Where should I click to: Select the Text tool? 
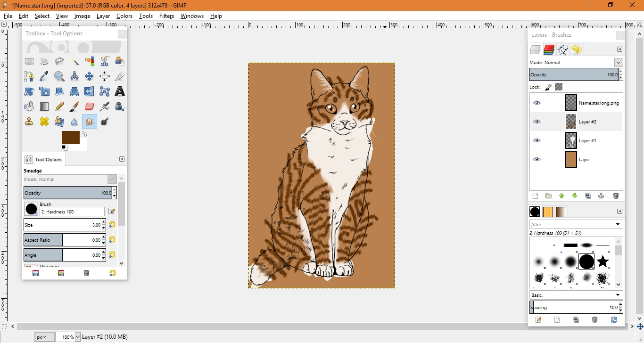[120, 91]
